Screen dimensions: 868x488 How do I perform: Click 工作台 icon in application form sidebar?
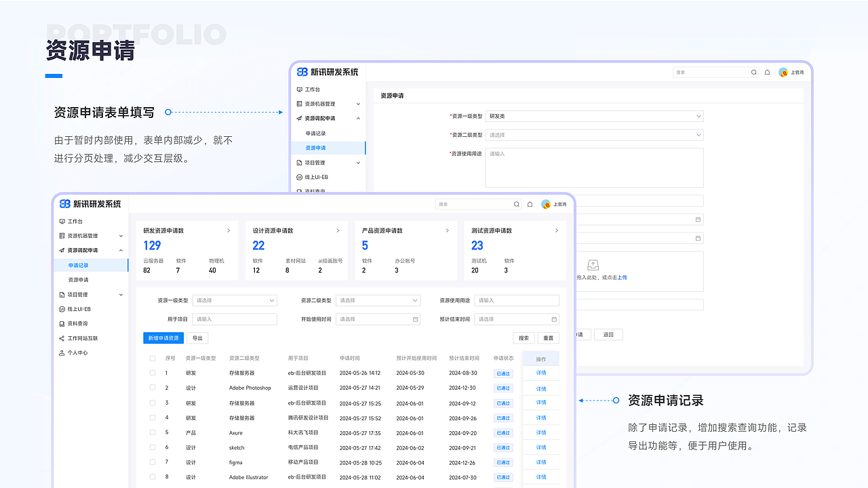(x=300, y=89)
